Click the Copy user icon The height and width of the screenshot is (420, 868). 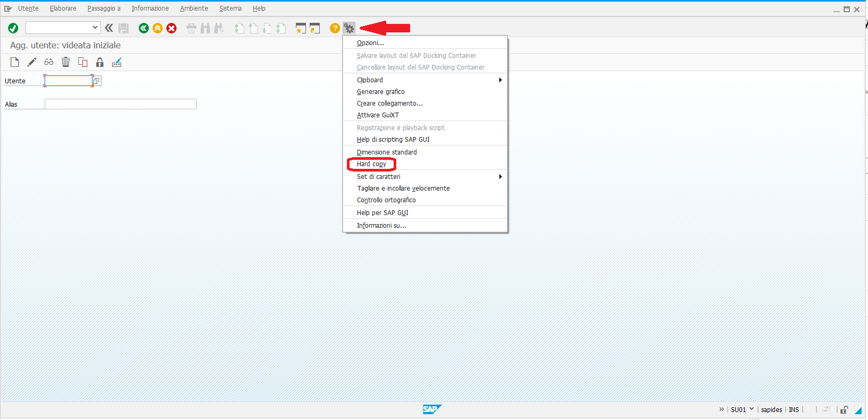[x=83, y=62]
